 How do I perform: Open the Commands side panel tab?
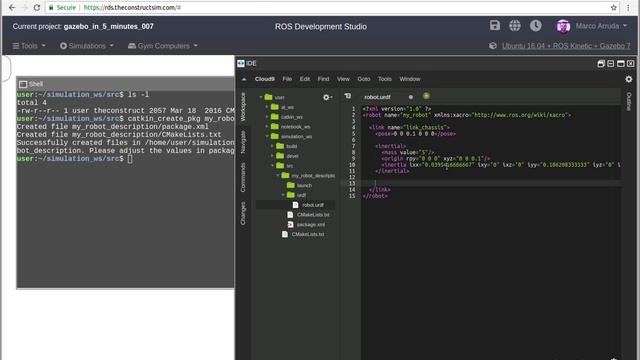coord(243,178)
